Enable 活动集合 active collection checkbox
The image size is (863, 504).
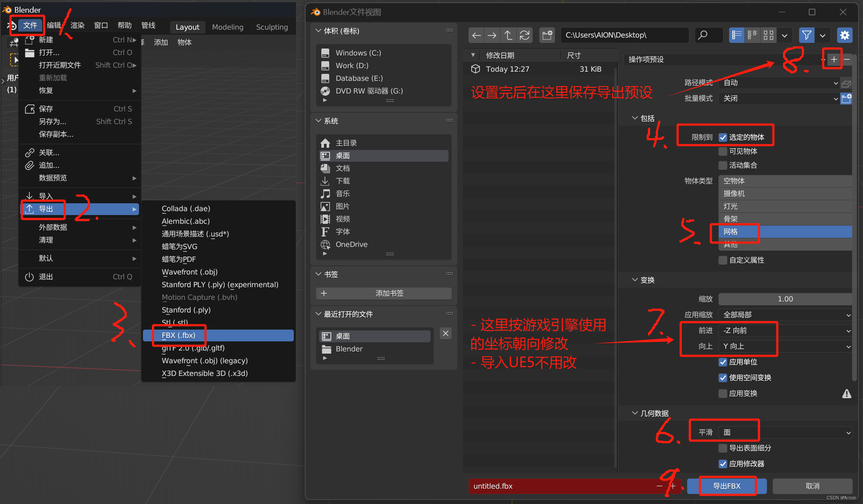coord(723,165)
